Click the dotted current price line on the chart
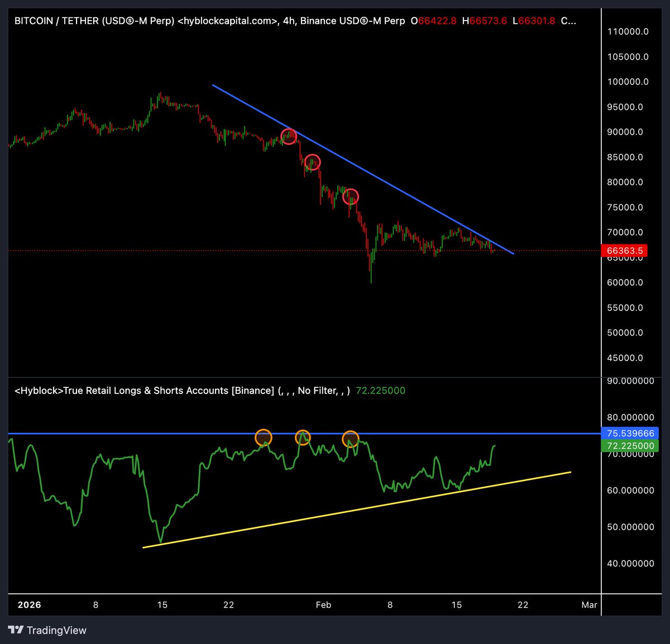 167,251
